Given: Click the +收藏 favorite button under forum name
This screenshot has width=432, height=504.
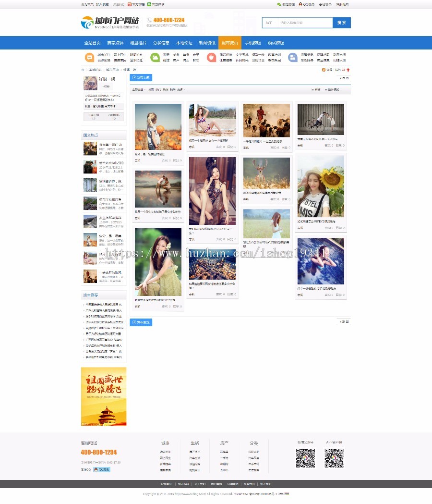Looking at the screenshot, I should click(x=106, y=86).
